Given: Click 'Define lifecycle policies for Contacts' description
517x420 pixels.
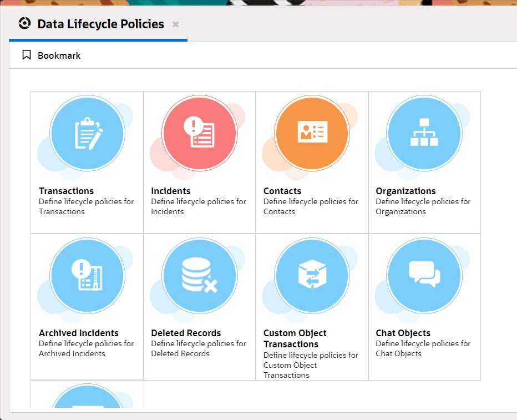Looking at the screenshot, I should 311,206.
